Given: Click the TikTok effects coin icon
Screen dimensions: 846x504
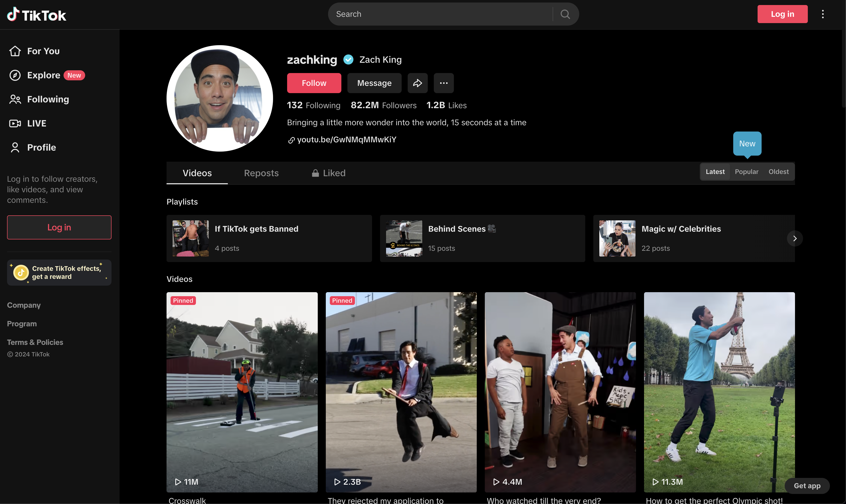Looking at the screenshot, I should (x=21, y=272).
